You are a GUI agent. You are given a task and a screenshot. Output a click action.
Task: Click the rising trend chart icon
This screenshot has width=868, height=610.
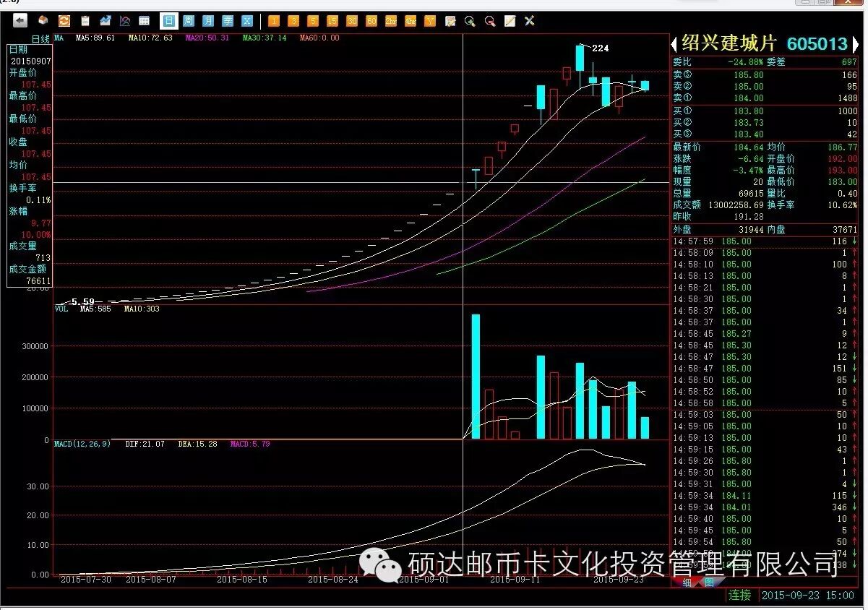[106, 21]
